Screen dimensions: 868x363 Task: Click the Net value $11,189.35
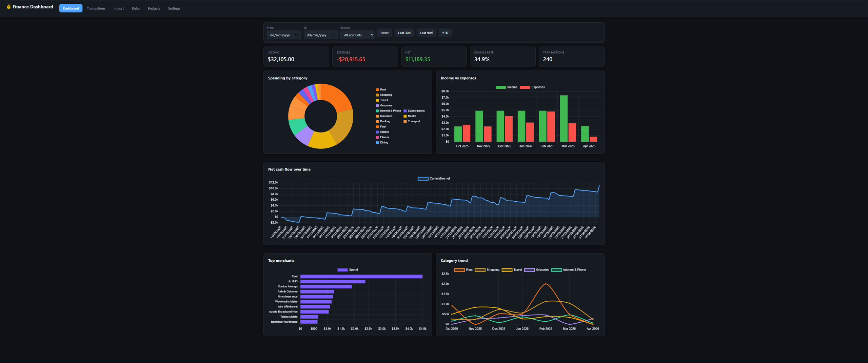[x=418, y=59]
